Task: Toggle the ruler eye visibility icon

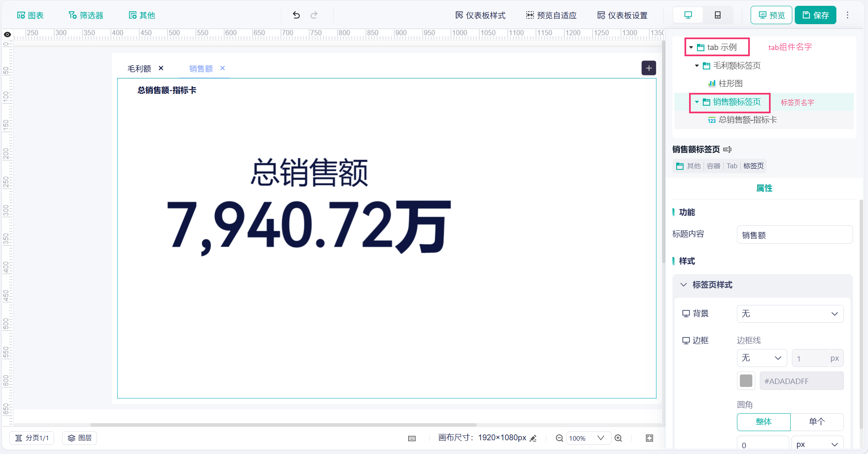Action: point(7,34)
